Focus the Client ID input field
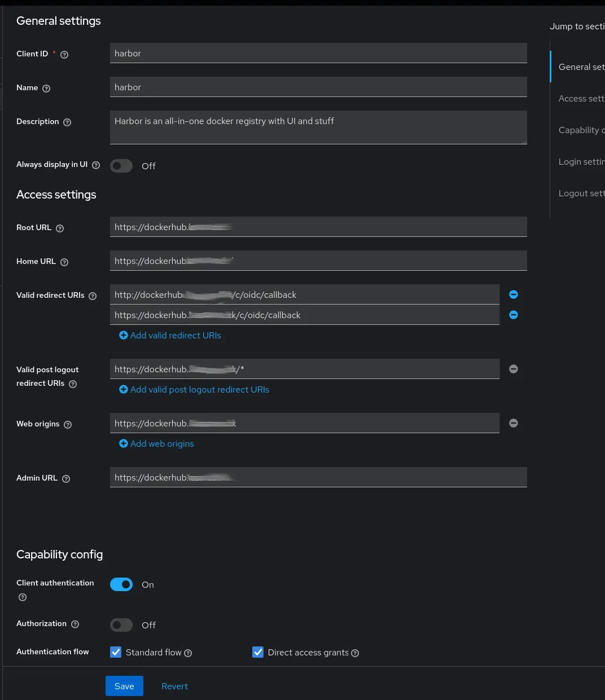 pos(318,53)
